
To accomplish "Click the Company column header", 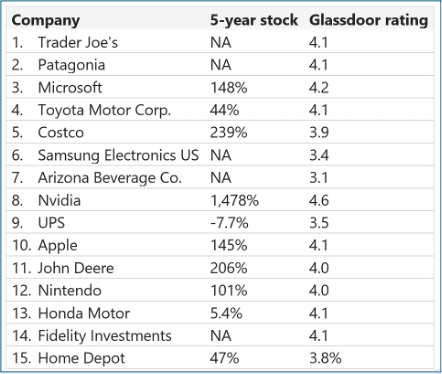I will (x=45, y=20).
